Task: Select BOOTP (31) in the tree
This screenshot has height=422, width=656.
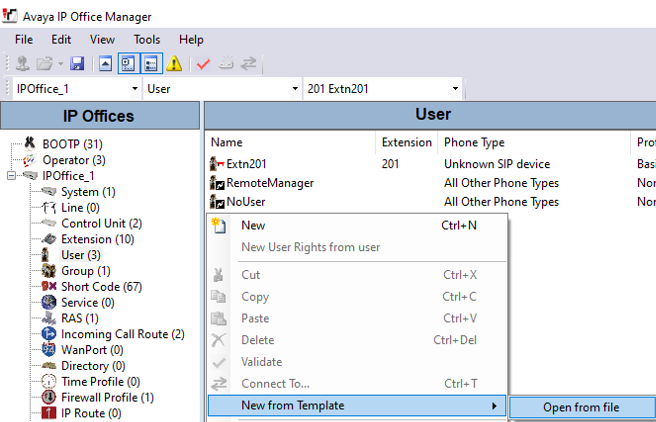Action: [x=72, y=144]
